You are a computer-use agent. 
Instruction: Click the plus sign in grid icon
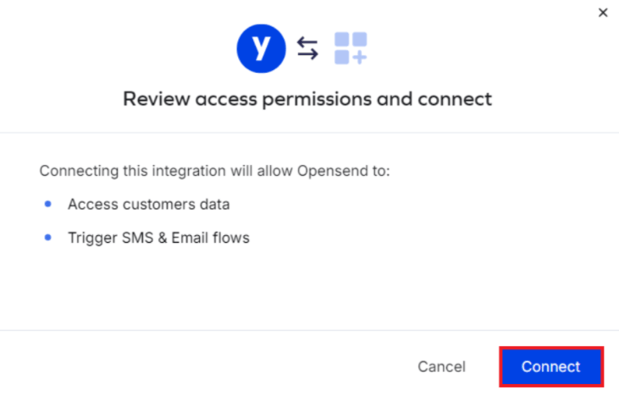(x=360, y=58)
